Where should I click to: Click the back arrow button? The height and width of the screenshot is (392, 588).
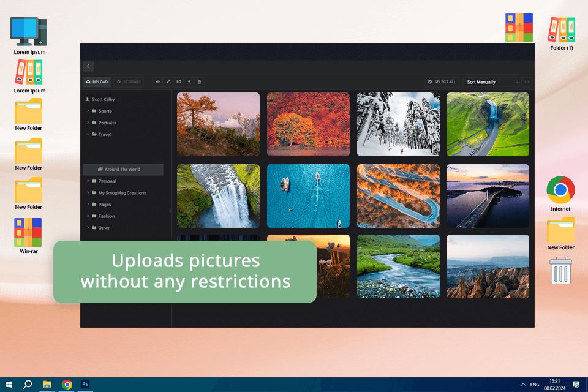(x=88, y=66)
